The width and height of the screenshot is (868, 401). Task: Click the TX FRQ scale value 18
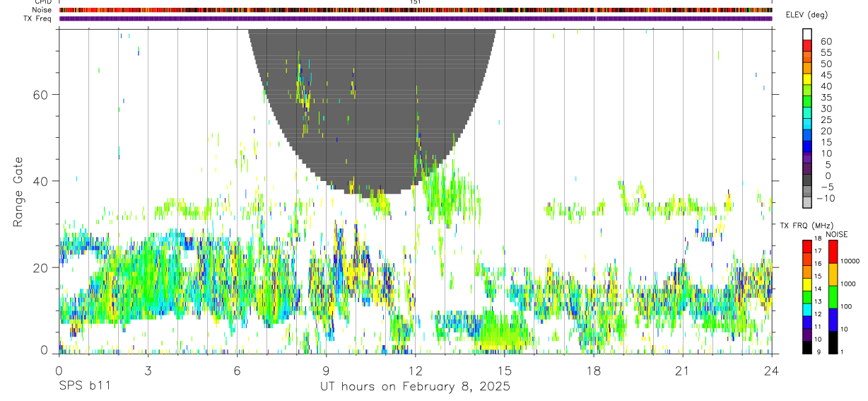(x=817, y=238)
